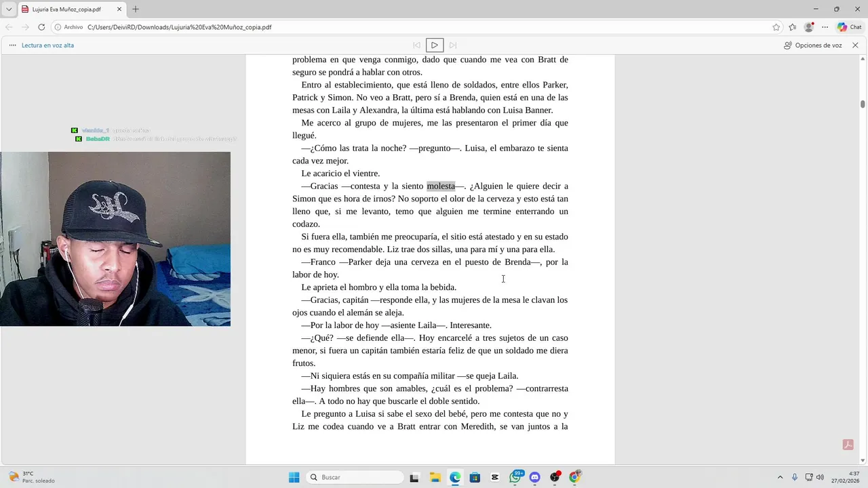Open Edge Settings and more menu
The width and height of the screenshot is (868, 488).
click(x=825, y=27)
